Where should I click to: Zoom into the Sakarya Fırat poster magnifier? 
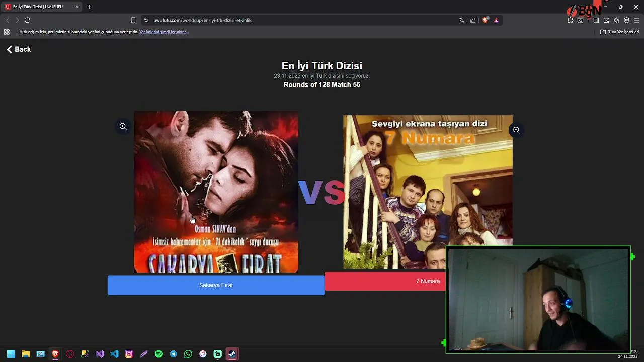click(x=123, y=126)
